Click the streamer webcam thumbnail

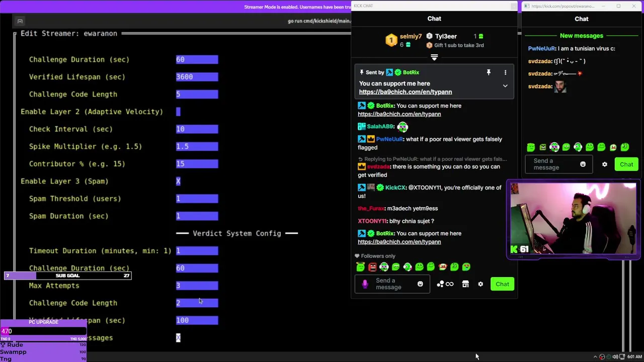(x=573, y=219)
